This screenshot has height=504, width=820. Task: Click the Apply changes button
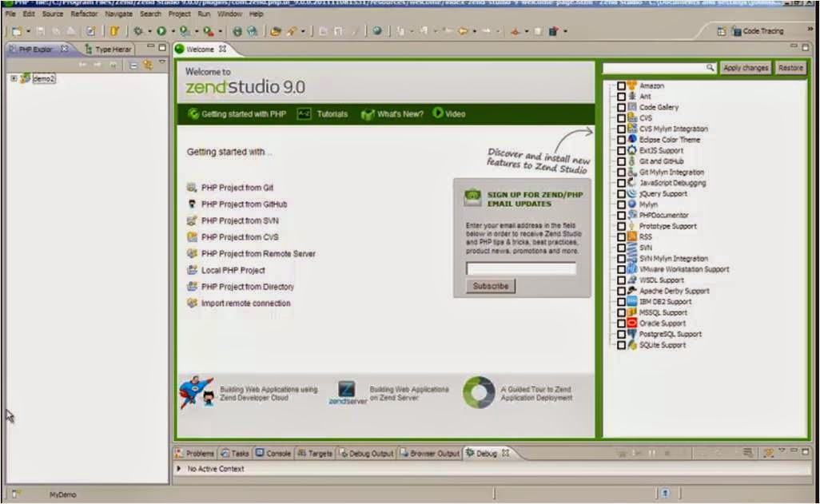tap(746, 68)
